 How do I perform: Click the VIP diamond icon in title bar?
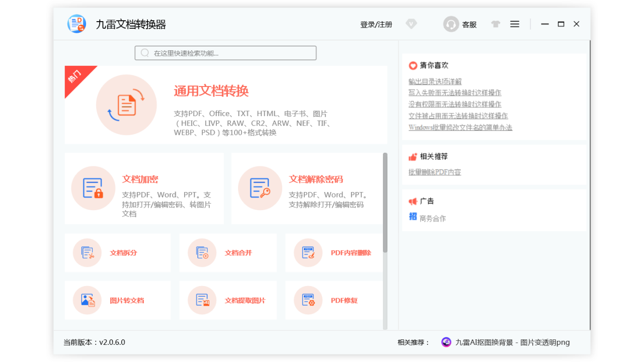[412, 24]
